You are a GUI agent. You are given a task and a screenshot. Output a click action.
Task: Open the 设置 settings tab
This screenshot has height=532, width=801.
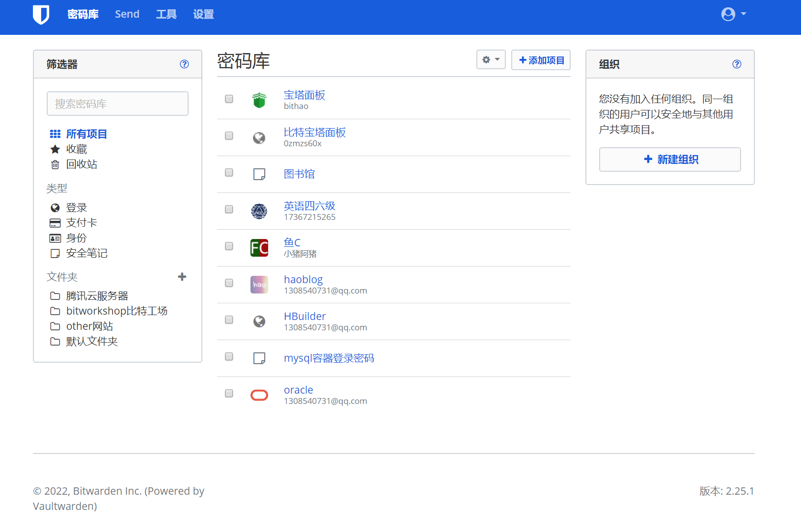[204, 14]
